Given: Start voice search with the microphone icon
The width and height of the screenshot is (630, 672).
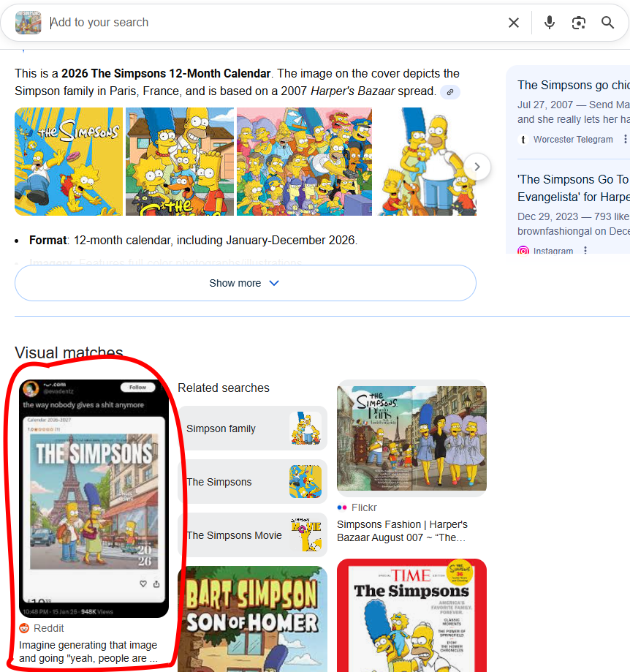Looking at the screenshot, I should (x=550, y=23).
